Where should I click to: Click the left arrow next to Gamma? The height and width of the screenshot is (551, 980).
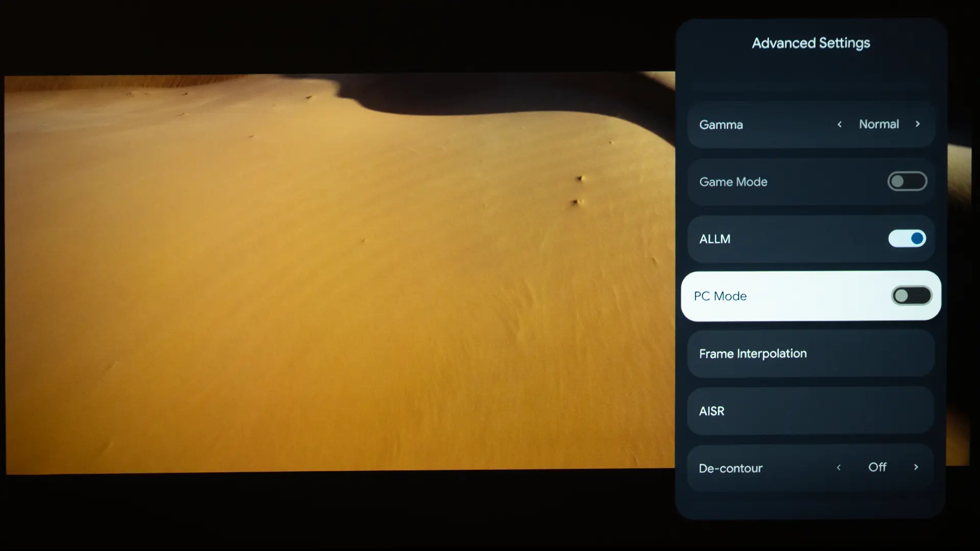point(840,124)
